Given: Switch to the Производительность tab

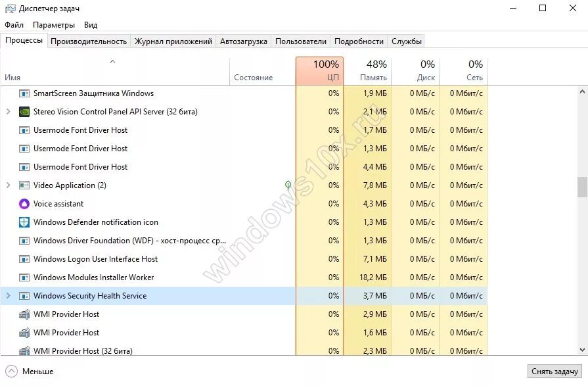Looking at the screenshot, I should [x=89, y=41].
